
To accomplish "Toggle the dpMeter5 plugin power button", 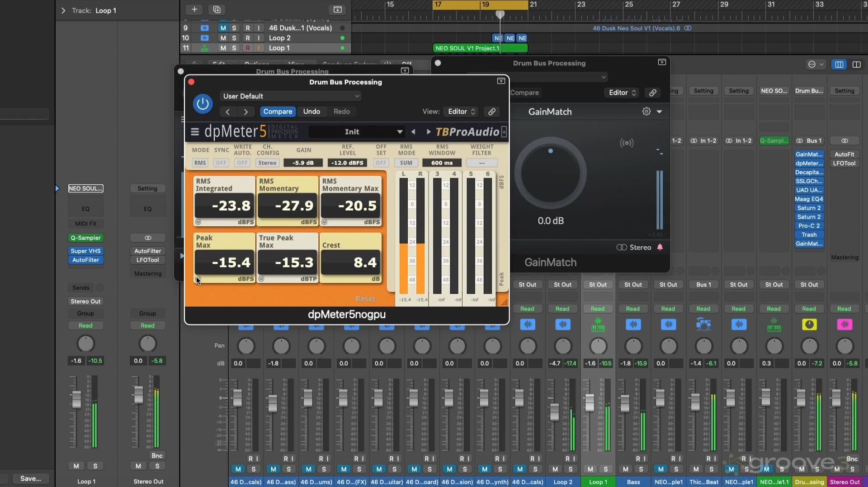I will point(203,103).
